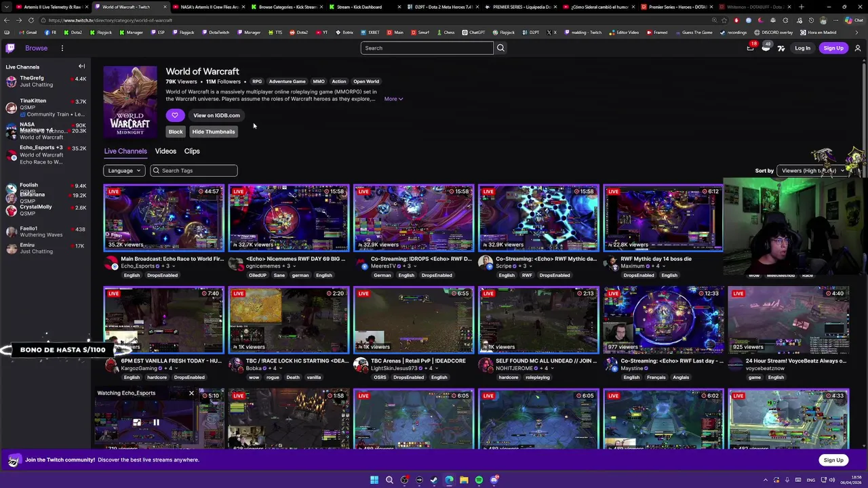
Task: Click the DotaWatch bookmark
Action: click(215, 33)
